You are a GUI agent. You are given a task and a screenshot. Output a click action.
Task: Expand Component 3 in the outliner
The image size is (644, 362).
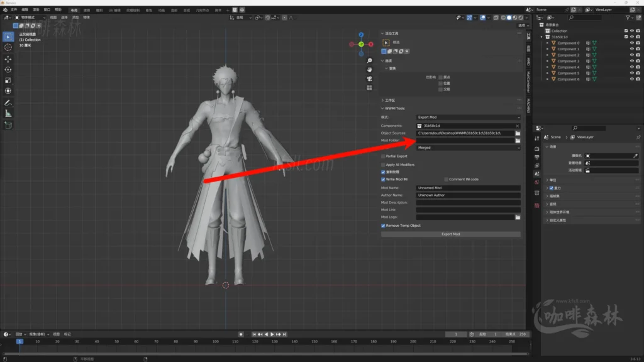point(547,61)
